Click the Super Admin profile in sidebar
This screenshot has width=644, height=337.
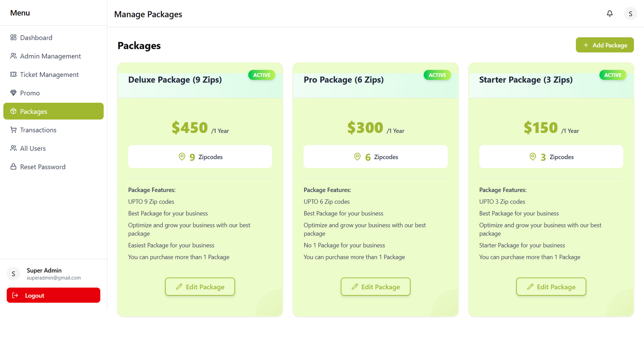(x=44, y=274)
